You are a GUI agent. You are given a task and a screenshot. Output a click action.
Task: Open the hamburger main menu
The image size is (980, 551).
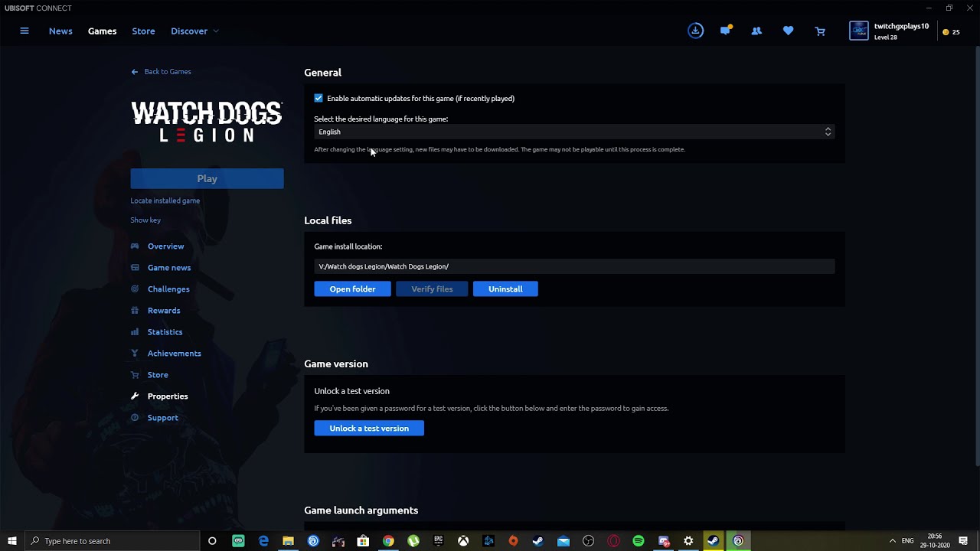(x=24, y=31)
